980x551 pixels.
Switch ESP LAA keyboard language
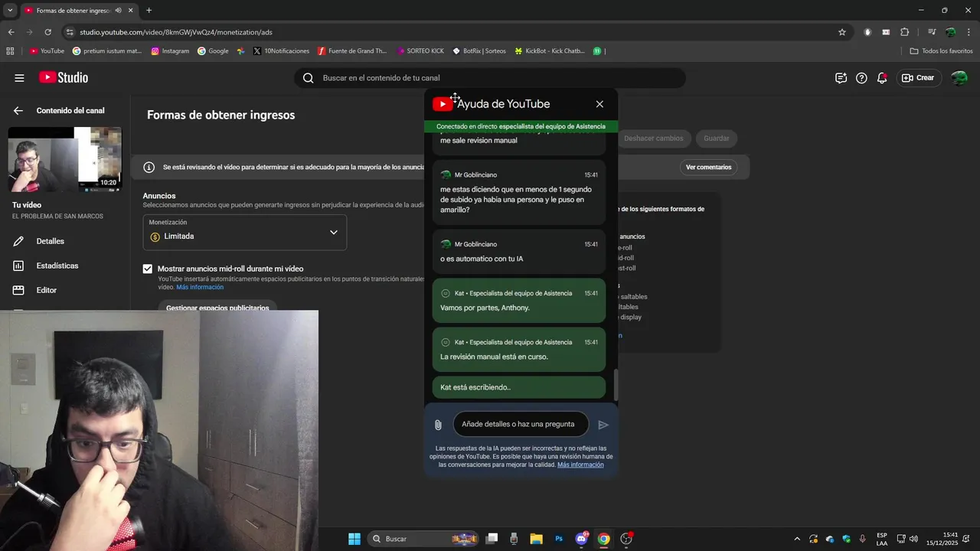pos(882,539)
